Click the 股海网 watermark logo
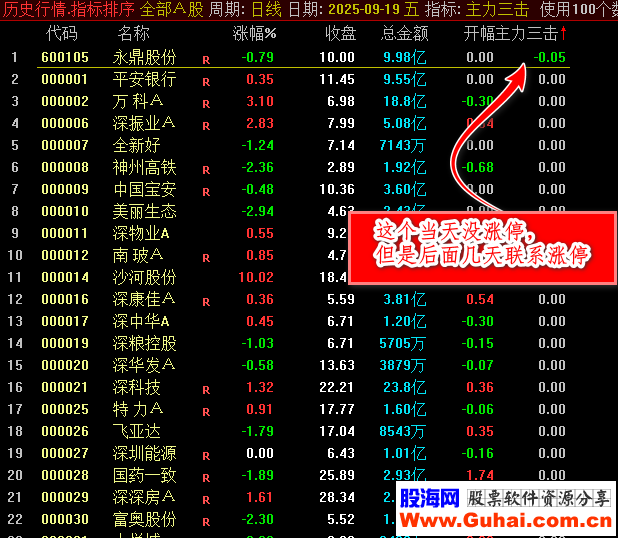 pos(428,499)
